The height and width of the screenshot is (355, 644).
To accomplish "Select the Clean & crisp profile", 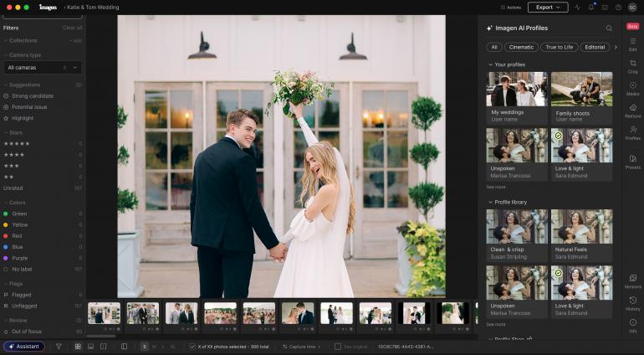I will tap(517, 235).
